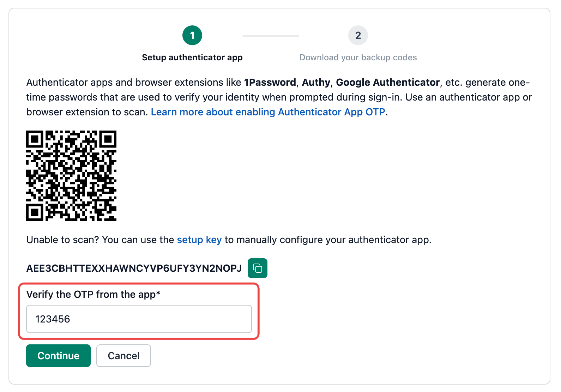Select the "Download your backup codes" step label

click(x=358, y=58)
